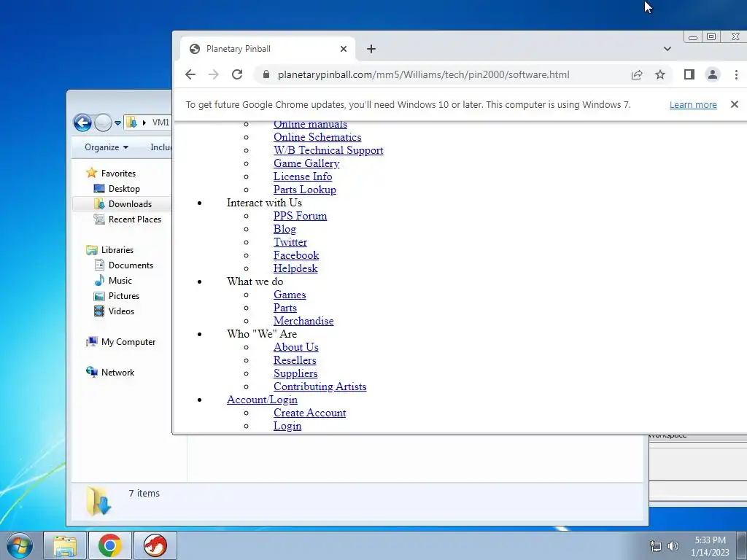Click Chrome forward arrow button

pyautogui.click(x=214, y=74)
